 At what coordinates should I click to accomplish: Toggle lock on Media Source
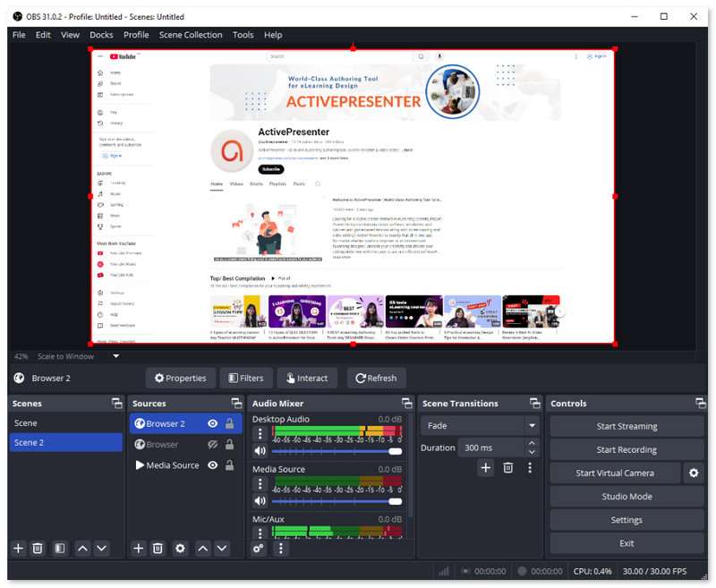click(x=230, y=465)
